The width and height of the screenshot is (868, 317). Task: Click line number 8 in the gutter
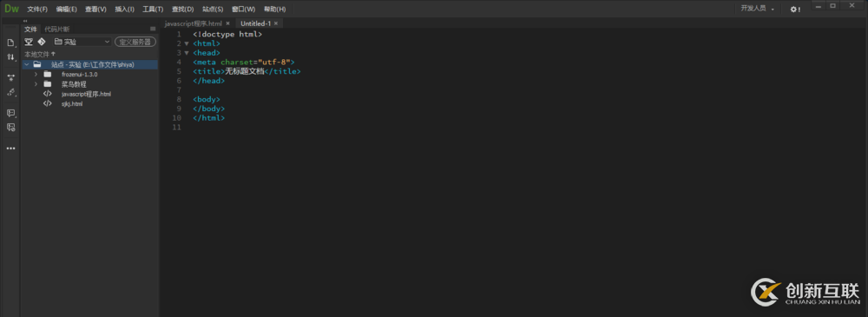tap(179, 99)
